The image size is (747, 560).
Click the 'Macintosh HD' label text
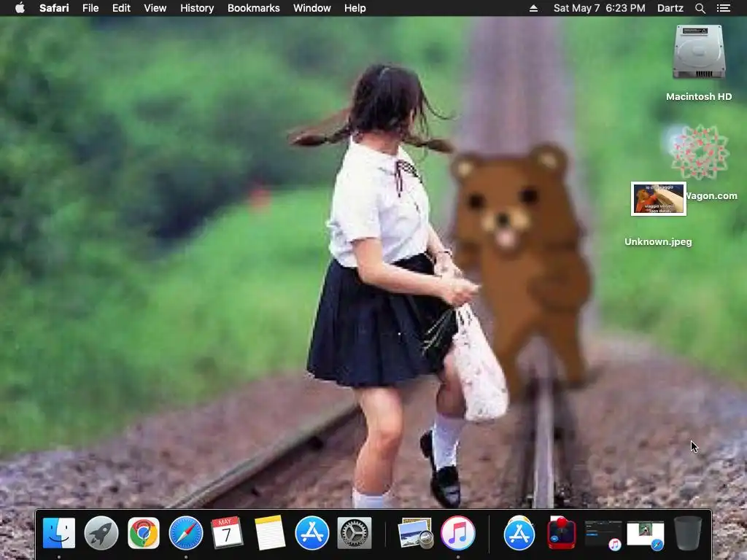click(699, 97)
